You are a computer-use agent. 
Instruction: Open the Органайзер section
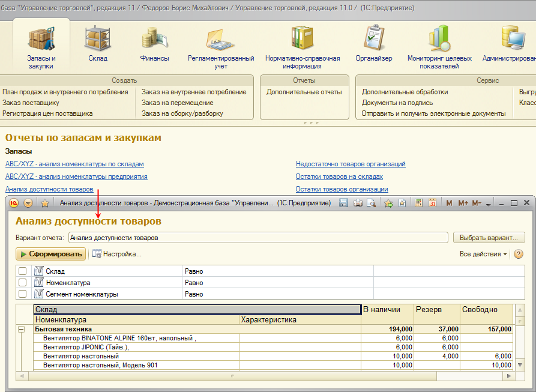pos(373,44)
